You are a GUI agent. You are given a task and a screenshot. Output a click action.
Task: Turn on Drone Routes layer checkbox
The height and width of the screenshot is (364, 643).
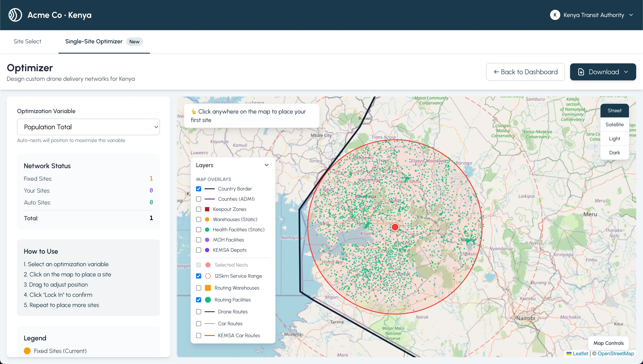[199, 312]
